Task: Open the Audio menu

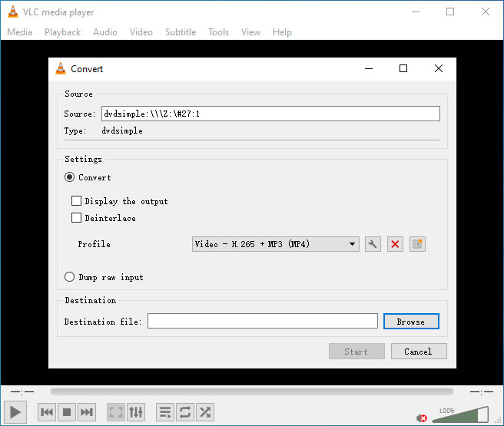Action: (x=105, y=32)
